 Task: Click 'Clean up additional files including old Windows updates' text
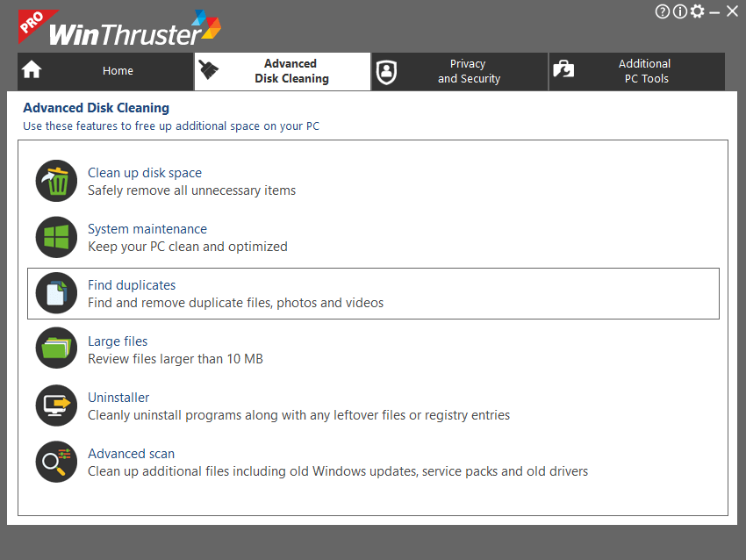pos(338,471)
